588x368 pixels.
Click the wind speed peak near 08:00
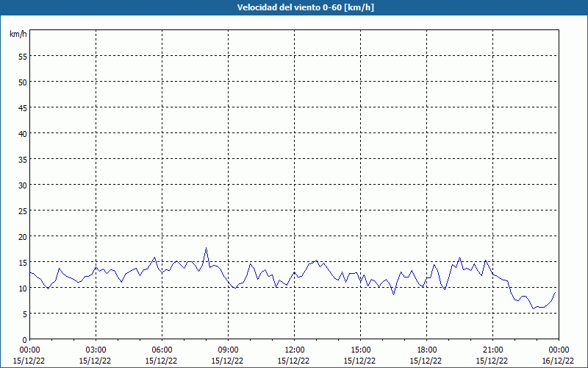coord(206,248)
